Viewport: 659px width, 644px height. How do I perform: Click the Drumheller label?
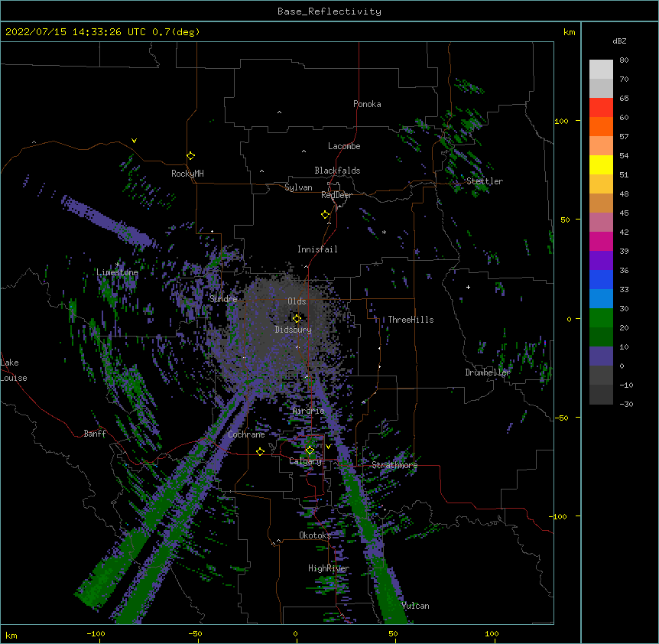[x=488, y=372]
